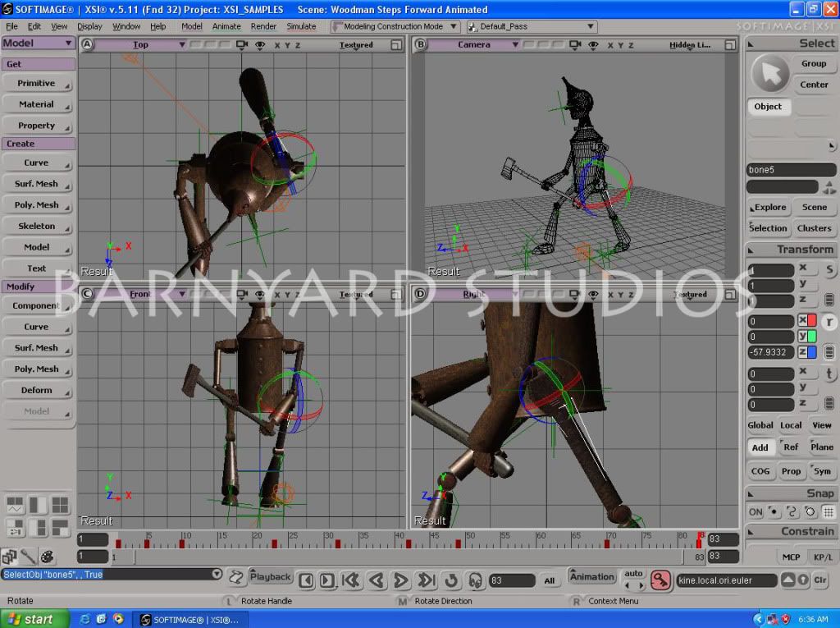The height and width of the screenshot is (628, 840).
Task: Open the Display menu
Action: coord(89,26)
